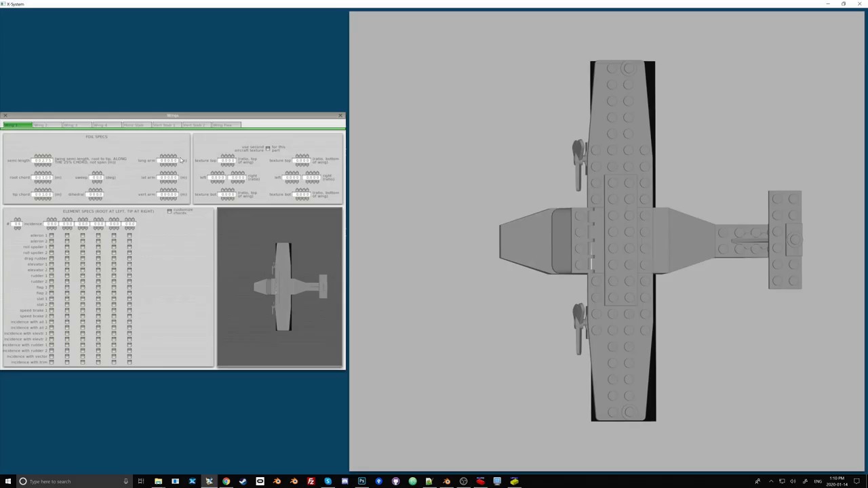Viewport: 868px width, 488px height.
Task: Open the last Wings tab after Vert Stab 2
Action: coord(226,125)
